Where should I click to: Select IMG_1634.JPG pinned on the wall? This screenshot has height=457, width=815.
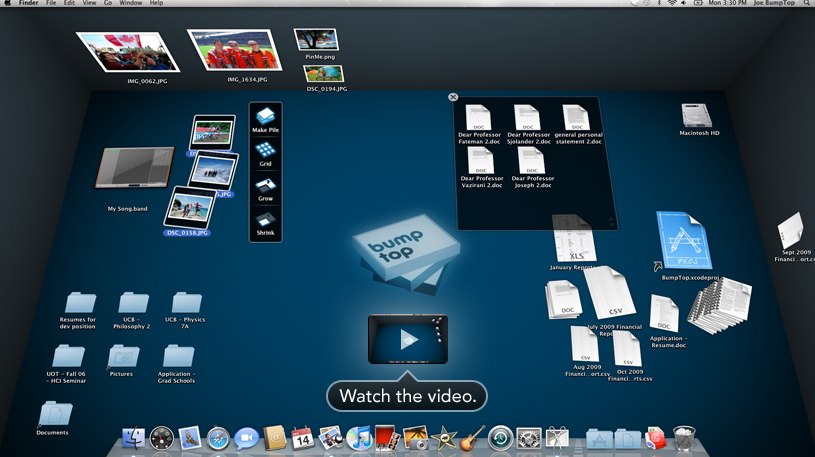pyautogui.click(x=235, y=50)
